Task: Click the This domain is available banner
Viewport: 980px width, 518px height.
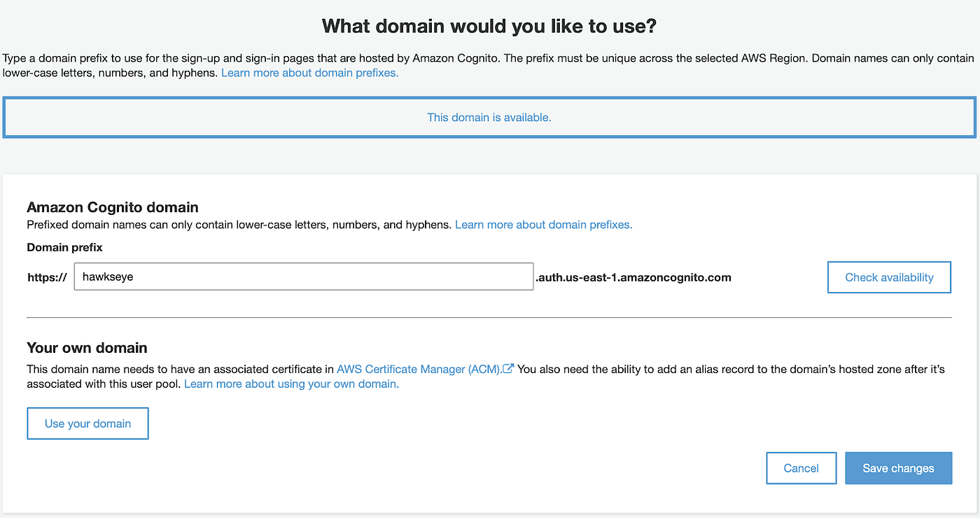Action: pos(489,117)
